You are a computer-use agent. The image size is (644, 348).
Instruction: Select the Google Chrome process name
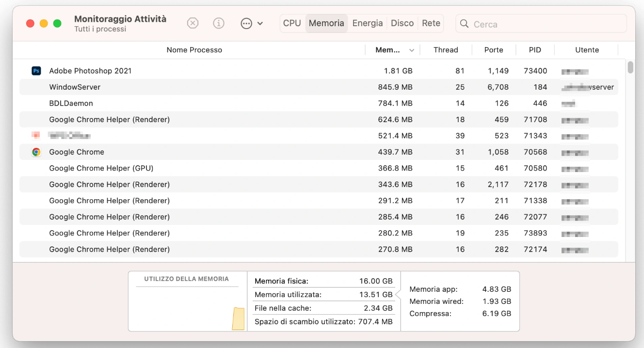coord(77,152)
